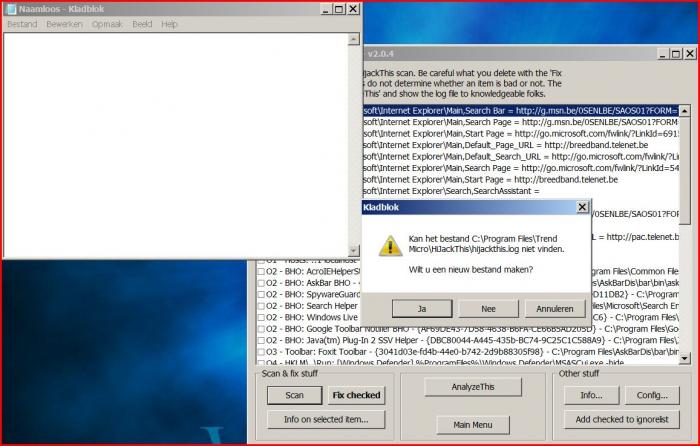Check the O2 BHO AskBar BHO entry
Screen dimensions: 700x446
point(261,283)
